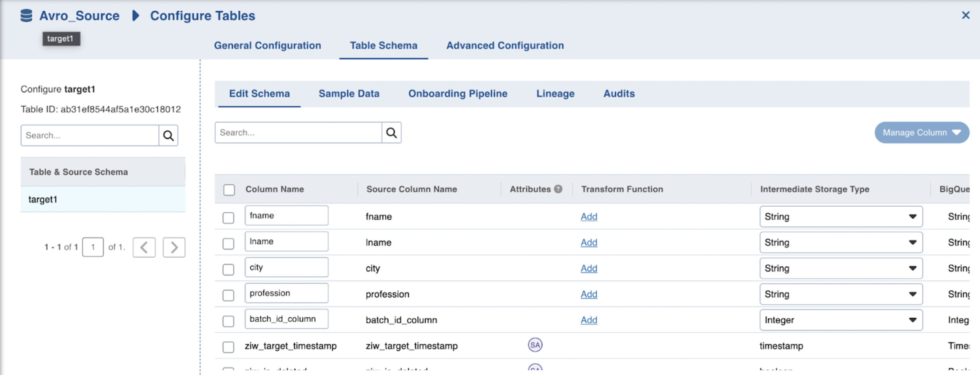Viewport: 980px width, 377px height.
Task: Click the timestamp storage type text
Action: coord(781,346)
